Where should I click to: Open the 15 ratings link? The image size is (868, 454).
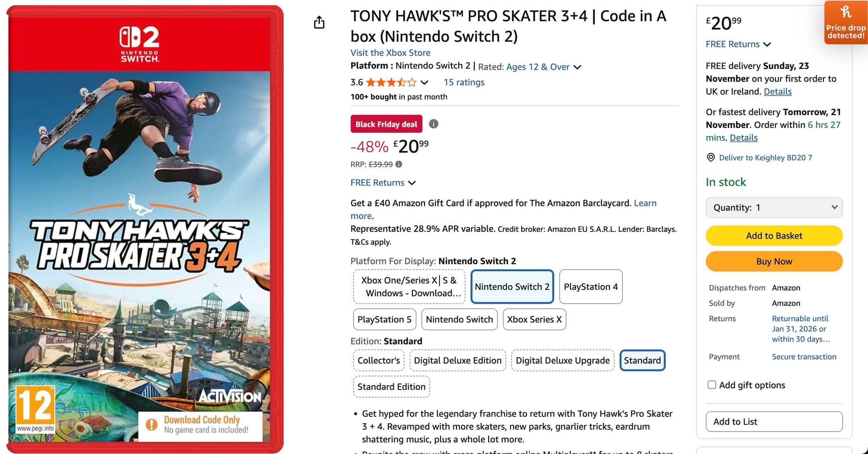click(x=464, y=82)
